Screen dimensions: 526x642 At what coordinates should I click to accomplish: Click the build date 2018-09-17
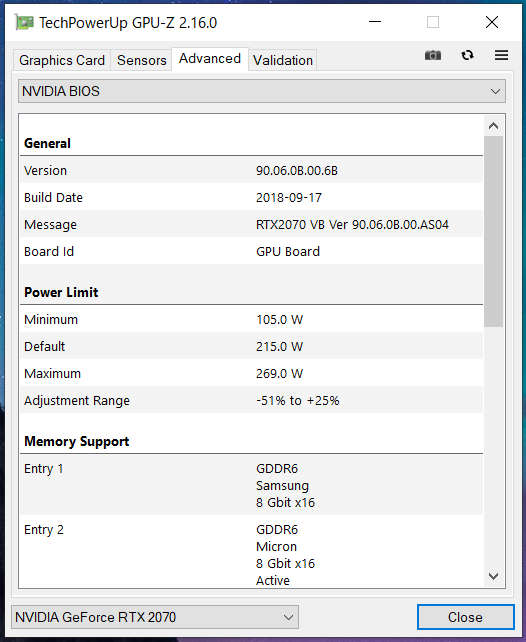click(x=289, y=198)
